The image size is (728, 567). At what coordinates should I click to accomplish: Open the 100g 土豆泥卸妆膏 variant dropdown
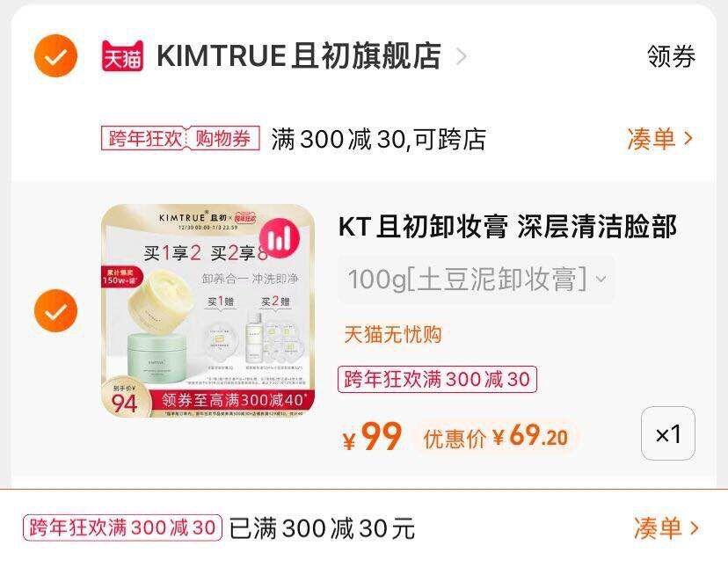[x=477, y=279]
